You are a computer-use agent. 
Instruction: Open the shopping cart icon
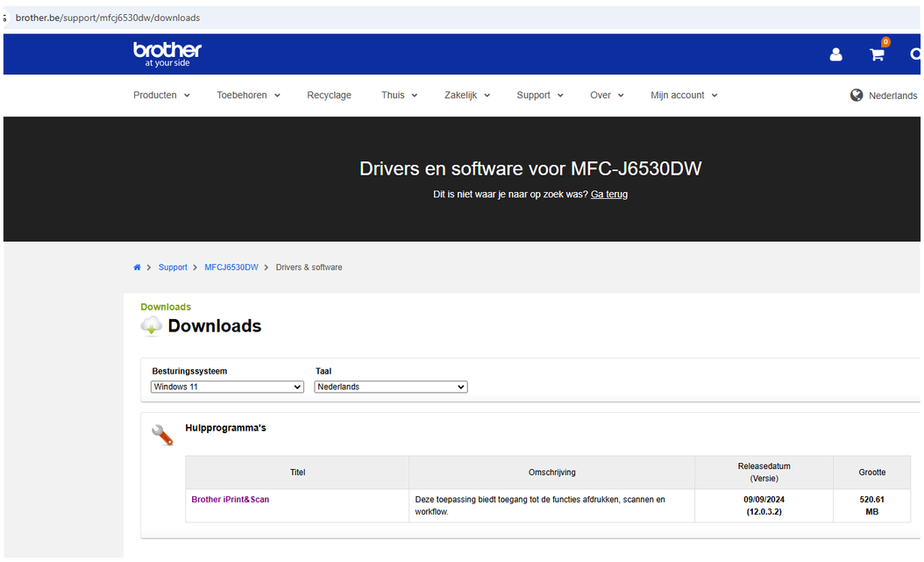pos(877,54)
